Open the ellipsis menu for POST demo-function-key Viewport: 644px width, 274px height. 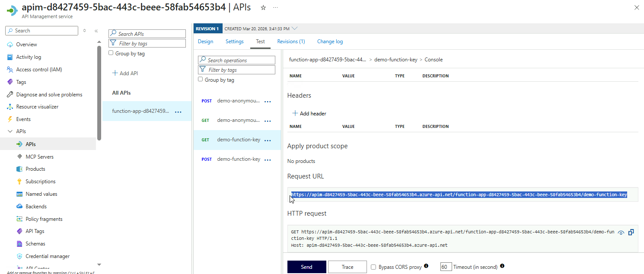click(268, 159)
